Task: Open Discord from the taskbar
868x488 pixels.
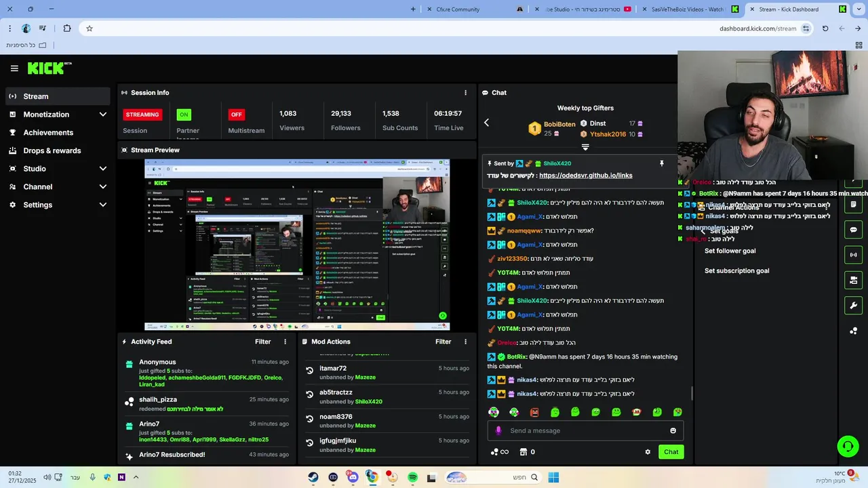Action: tap(353, 477)
